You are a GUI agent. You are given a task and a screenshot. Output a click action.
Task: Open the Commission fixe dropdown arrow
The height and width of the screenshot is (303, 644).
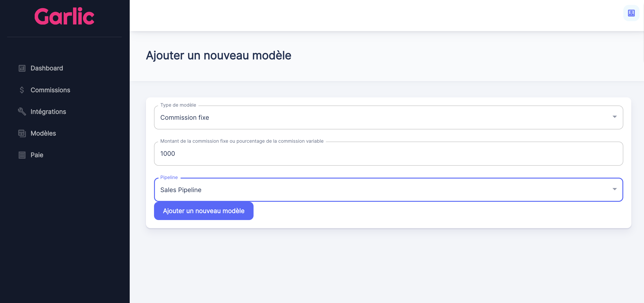[615, 117]
